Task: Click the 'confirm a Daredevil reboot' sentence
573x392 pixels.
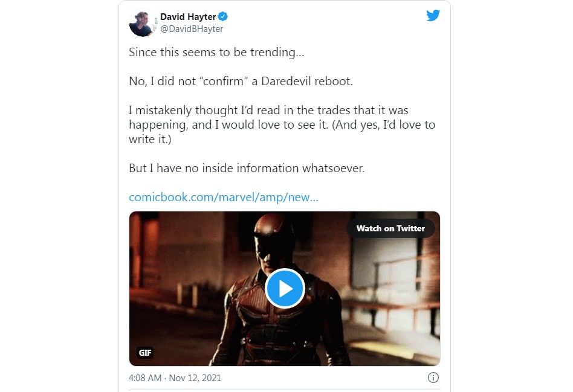Action: 241,81
